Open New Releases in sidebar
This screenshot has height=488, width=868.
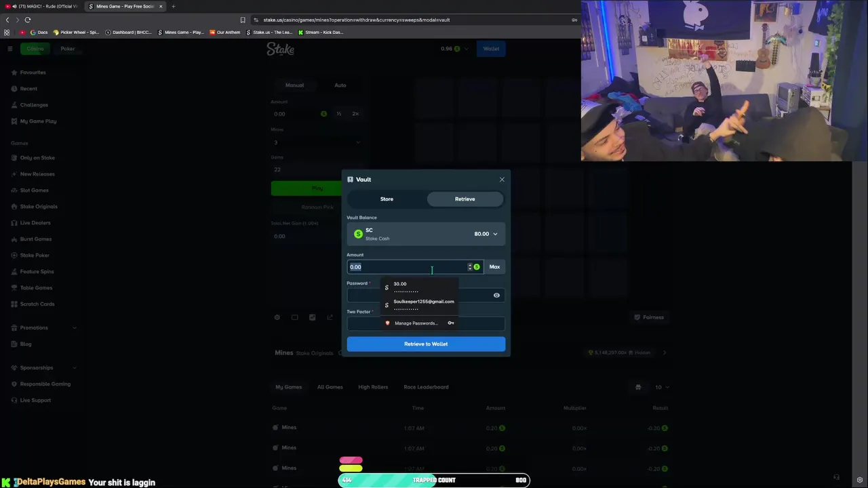pos(37,174)
